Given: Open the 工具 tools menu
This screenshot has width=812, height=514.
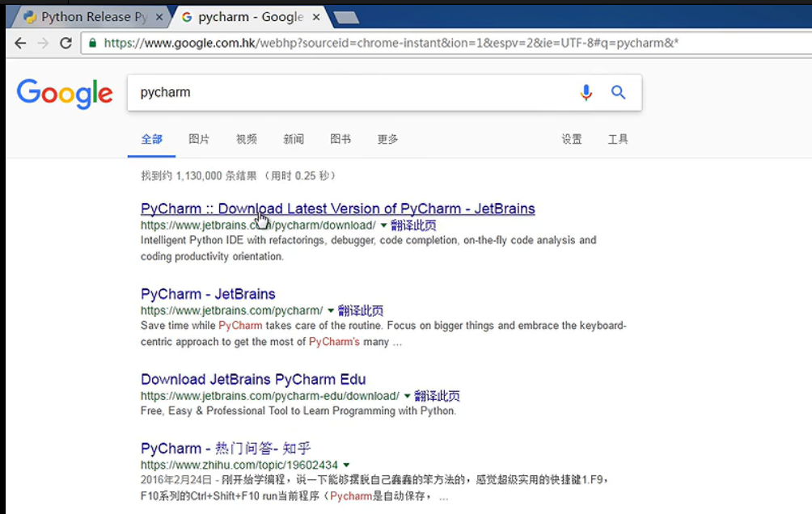Looking at the screenshot, I should 618,139.
